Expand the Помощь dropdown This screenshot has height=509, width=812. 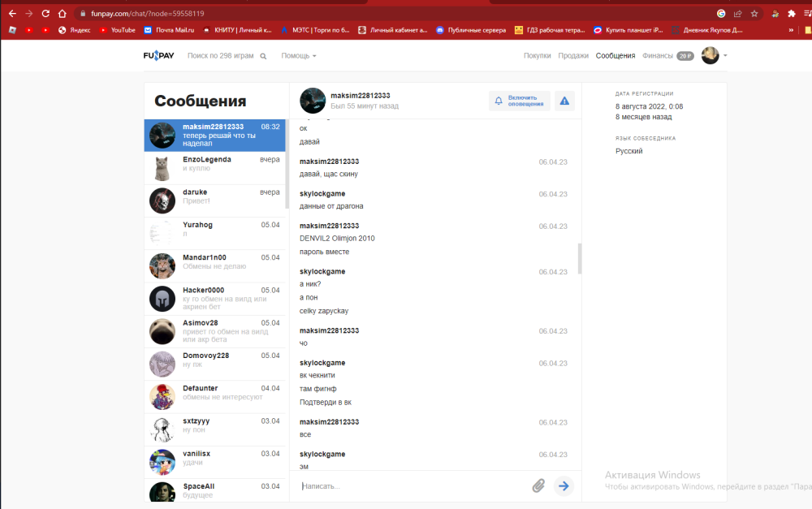coord(298,55)
